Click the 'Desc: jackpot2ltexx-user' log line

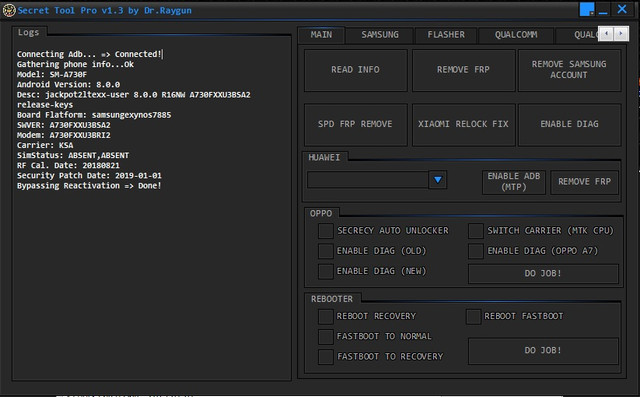[133, 95]
